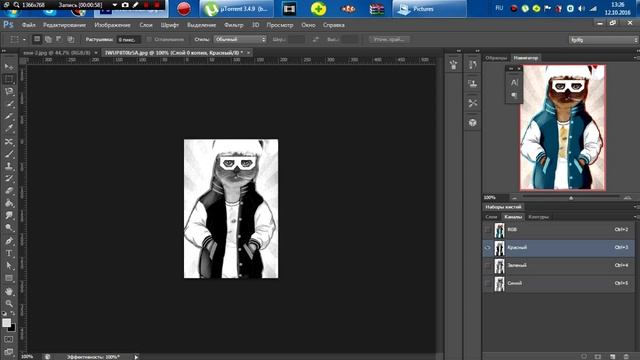The image size is (640, 360).
Task: Click the Растушевка feather input field
Action: pyautogui.click(x=128, y=40)
